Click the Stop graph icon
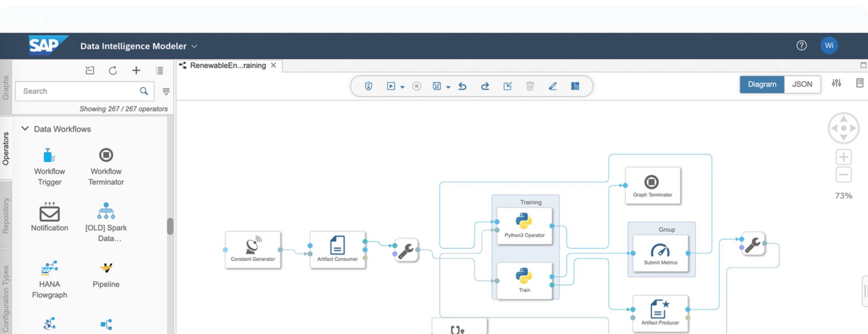This screenshot has width=868, height=334. 417,86
